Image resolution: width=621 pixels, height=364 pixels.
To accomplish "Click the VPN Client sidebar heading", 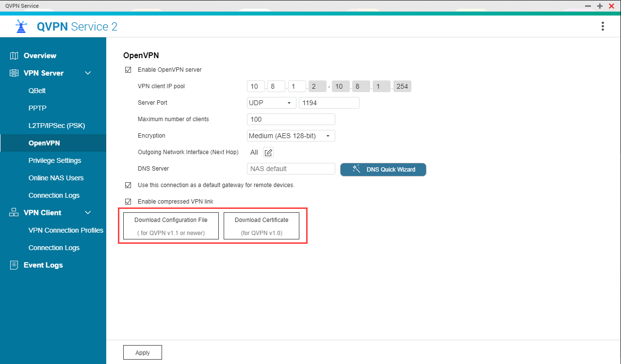I will pos(43,213).
